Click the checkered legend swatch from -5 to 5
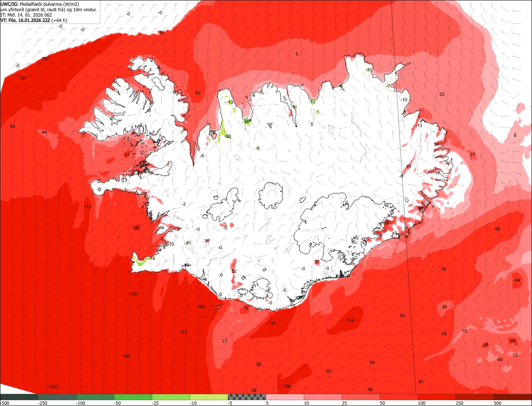This screenshot has width=532, height=406. (247, 397)
